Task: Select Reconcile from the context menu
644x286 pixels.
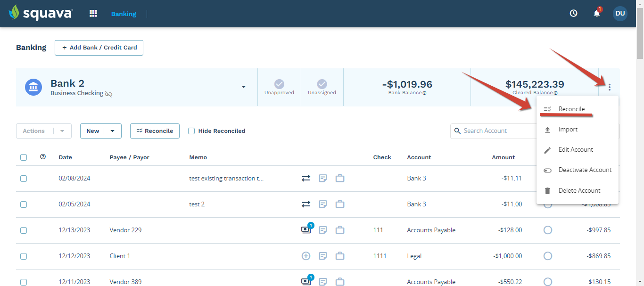Action: pyautogui.click(x=572, y=108)
